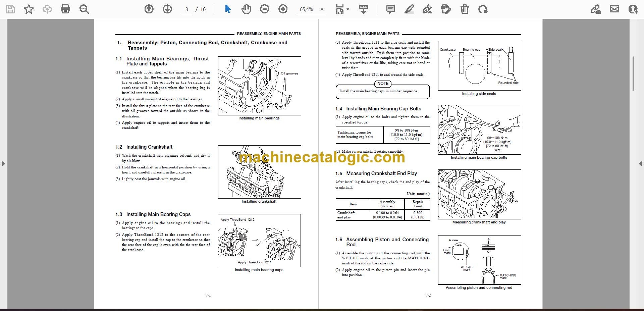Click the 'Measuring crankshaft end play' illustration
The width and height of the screenshot is (644, 311).
pyautogui.click(x=480, y=194)
